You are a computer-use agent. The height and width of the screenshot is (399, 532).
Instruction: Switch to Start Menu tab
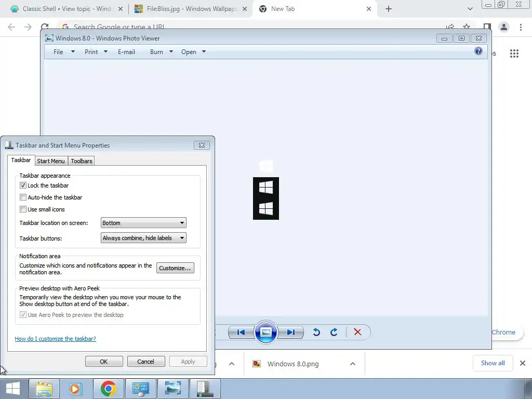[51, 161]
